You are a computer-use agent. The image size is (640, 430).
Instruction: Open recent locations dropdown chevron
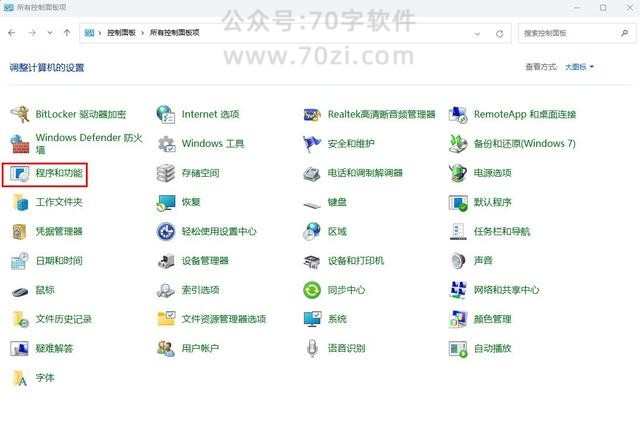pos(50,33)
